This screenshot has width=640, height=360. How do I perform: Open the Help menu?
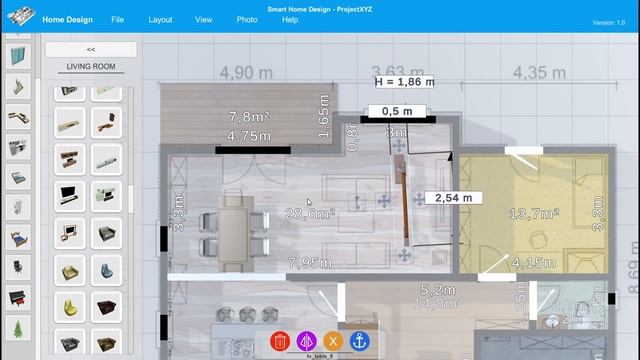(290, 20)
